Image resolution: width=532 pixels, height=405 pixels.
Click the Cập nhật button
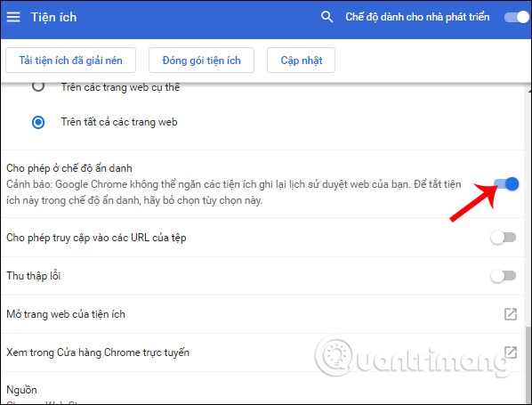coord(301,61)
